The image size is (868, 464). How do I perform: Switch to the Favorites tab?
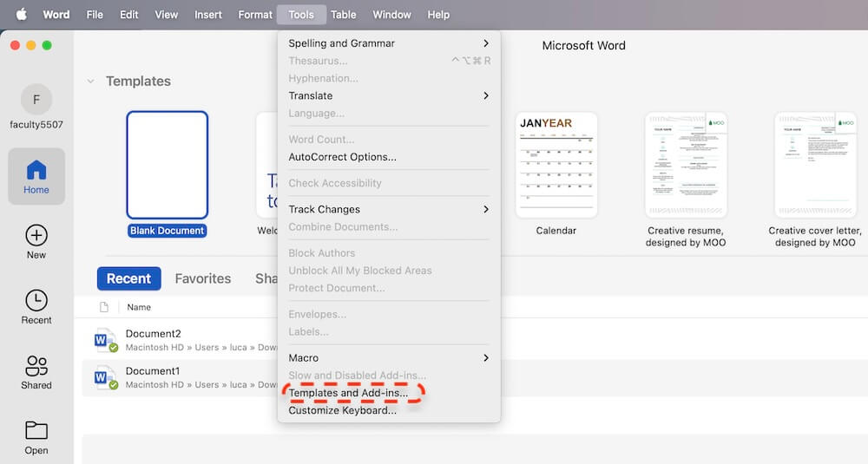203,278
